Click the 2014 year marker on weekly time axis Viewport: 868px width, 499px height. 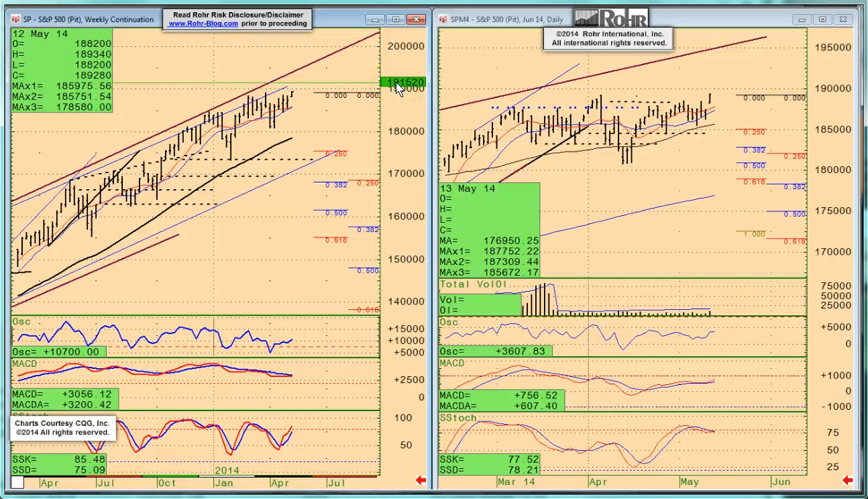228,471
